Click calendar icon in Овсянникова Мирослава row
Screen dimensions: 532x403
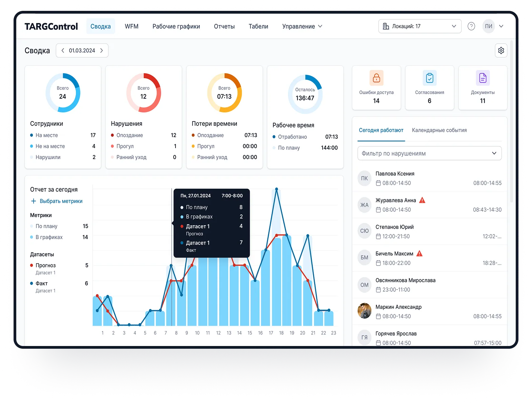pos(378,290)
